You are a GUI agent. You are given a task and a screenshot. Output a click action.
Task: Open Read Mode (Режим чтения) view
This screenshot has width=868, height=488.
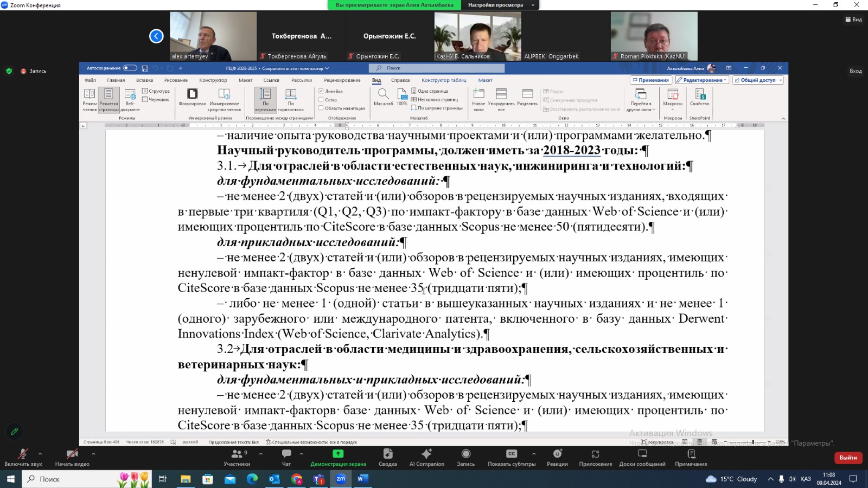90,100
